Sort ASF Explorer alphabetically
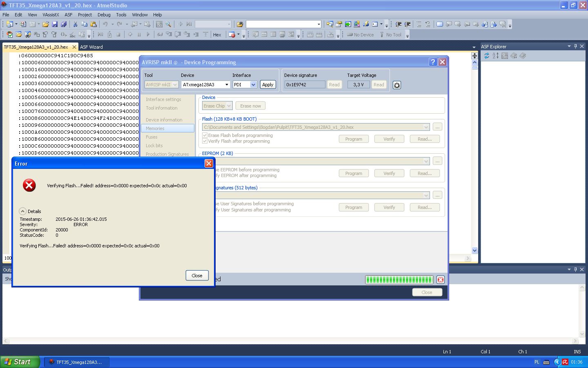Image resolution: width=588 pixels, height=368 pixels. pos(495,56)
